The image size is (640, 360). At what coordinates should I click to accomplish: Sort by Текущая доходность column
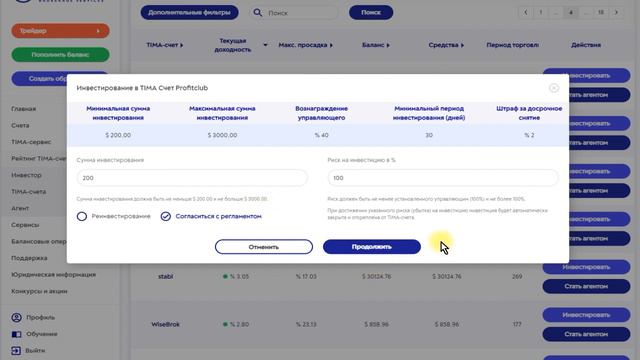click(265, 45)
